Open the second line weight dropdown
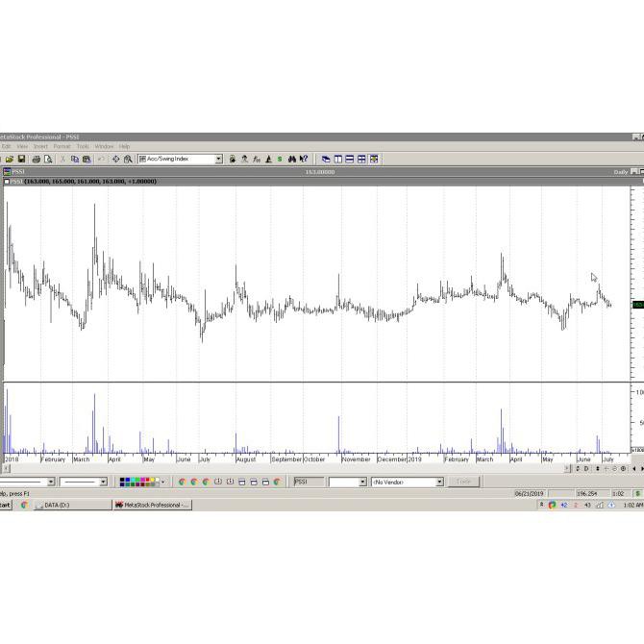The width and height of the screenshot is (644, 644). (x=104, y=482)
